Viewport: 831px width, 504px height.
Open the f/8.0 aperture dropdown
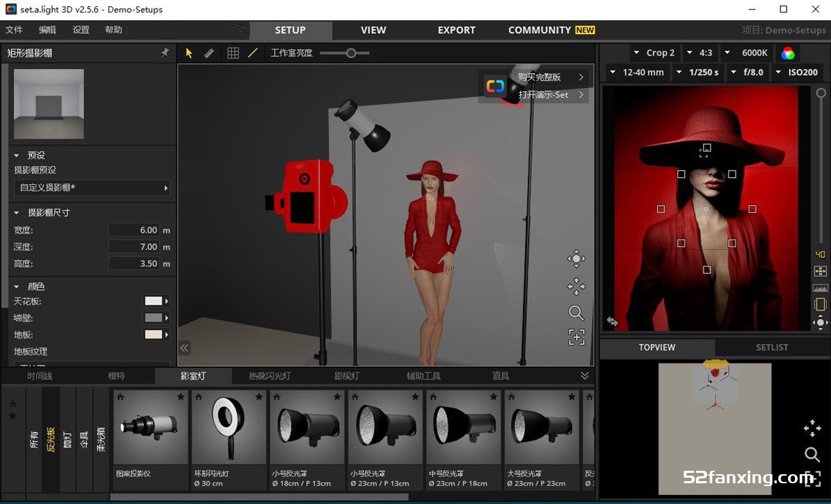pyautogui.click(x=748, y=72)
